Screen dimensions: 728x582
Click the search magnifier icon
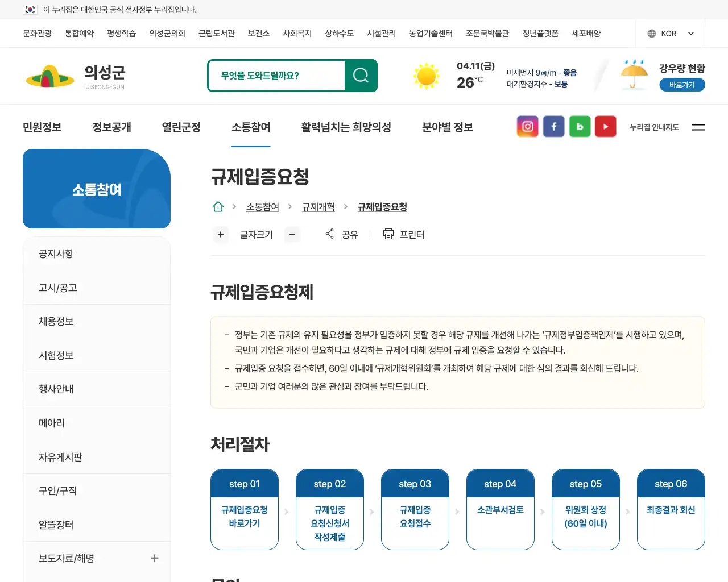tap(361, 74)
